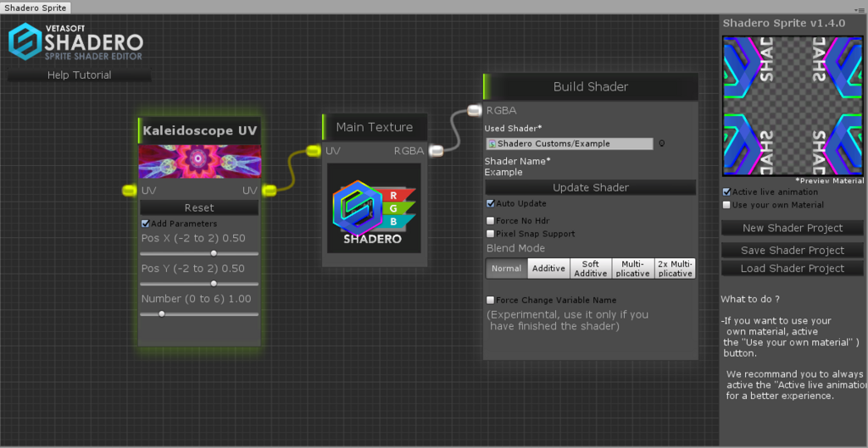Click the Shadero Sprite v1.4.0 heading
This screenshot has height=448, width=868.
coord(784,23)
